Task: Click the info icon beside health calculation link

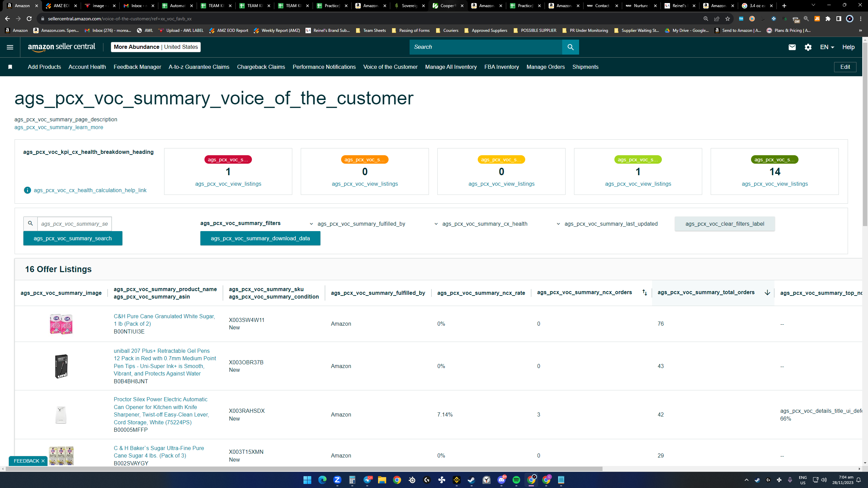Action: (x=27, y=190)
